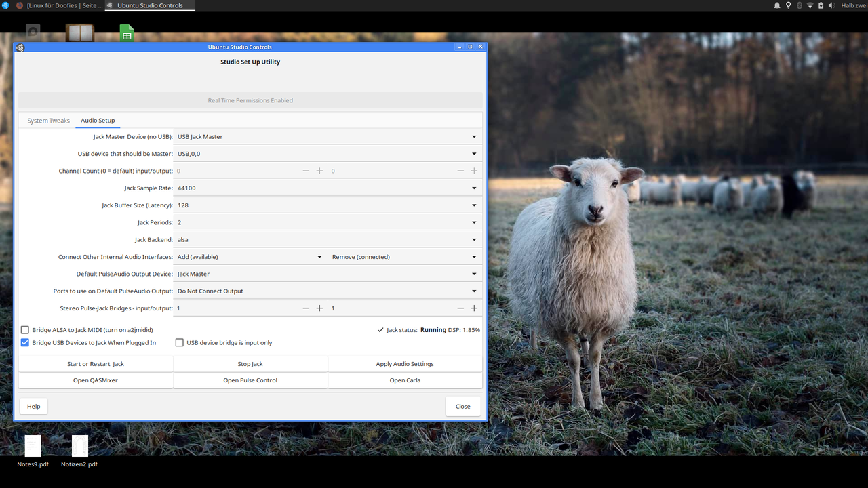Screen dimensions: 868x488
Task: Decrease the Pulse-Jack Bridges input count with minus
Action: (306, 308)
